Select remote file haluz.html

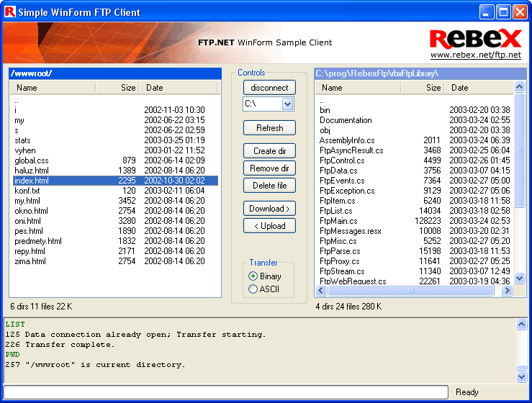32,171
